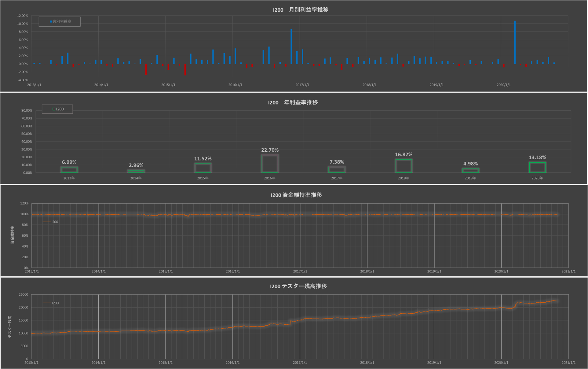Click the 2014年 bar labeled 2.96%
The image size is (588, 369).
[x=136, y=171]
